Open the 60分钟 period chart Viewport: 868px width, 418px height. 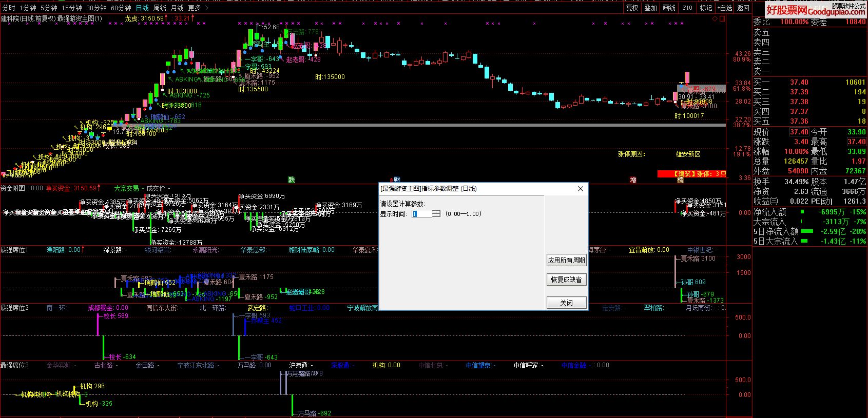pos(121,8)
